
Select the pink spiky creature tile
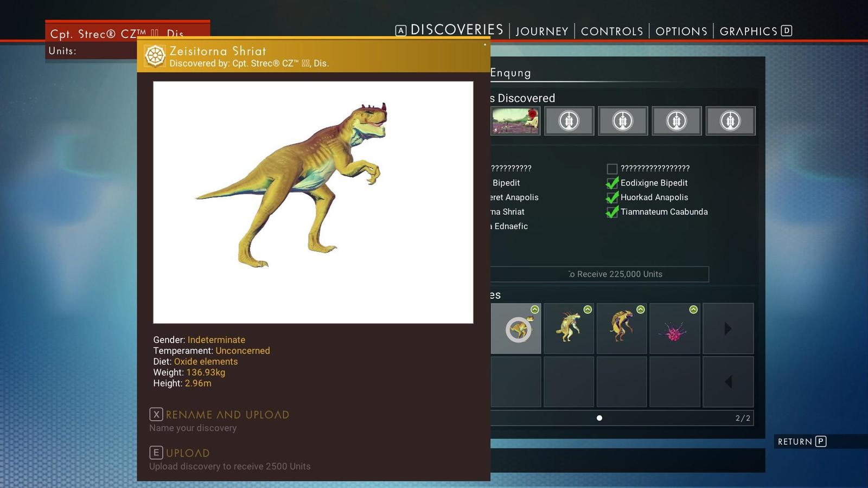[x=674, y=329]
